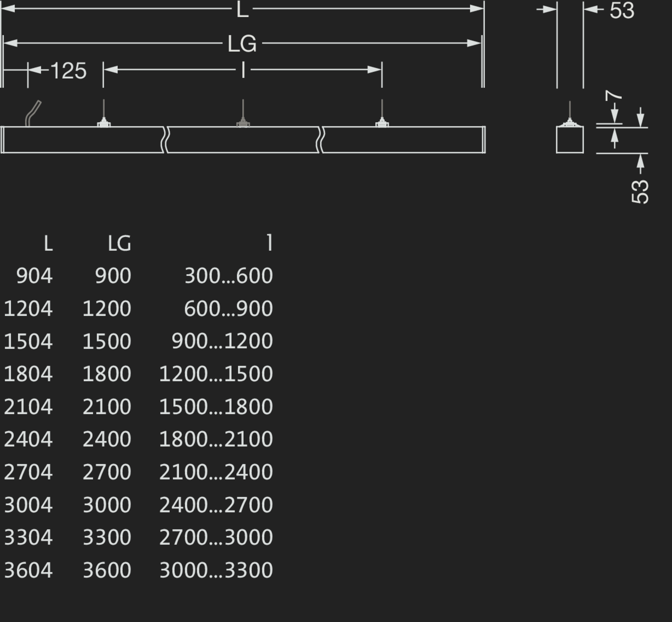Click the range 3000...3300
Viewport: 672px width, 622px height.
tap(216, 570)
